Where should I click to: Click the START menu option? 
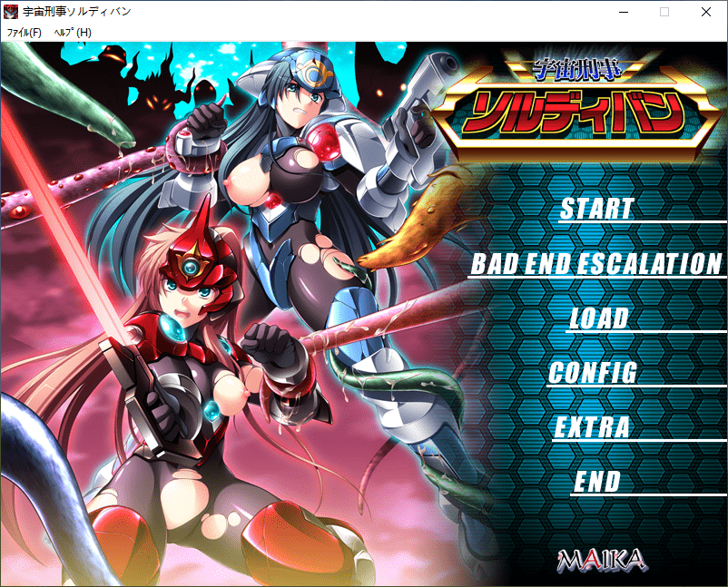coord(596,209)
